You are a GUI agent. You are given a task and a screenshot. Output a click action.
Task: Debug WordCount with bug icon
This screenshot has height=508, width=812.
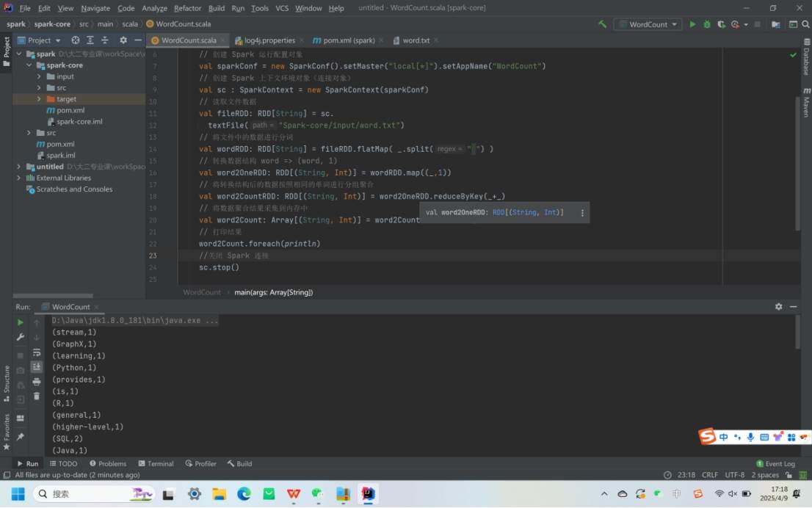pos(707,23)
